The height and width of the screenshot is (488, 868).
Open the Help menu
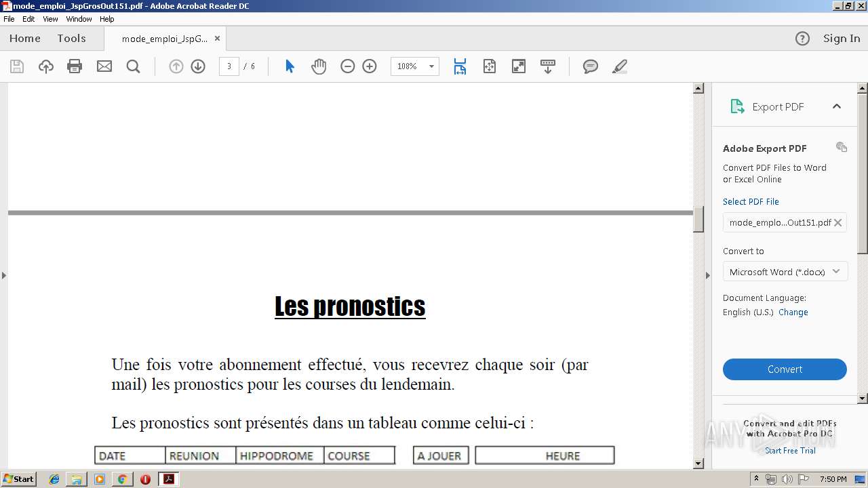click(x=107, y=19)
